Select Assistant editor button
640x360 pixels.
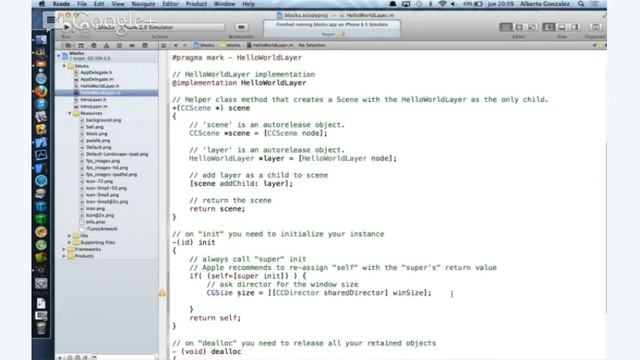point(519,27)
